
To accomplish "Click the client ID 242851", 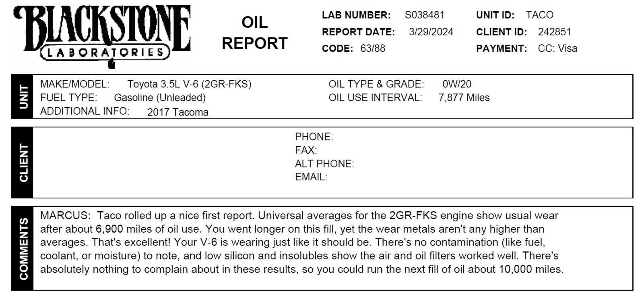I will click(554, 32).
